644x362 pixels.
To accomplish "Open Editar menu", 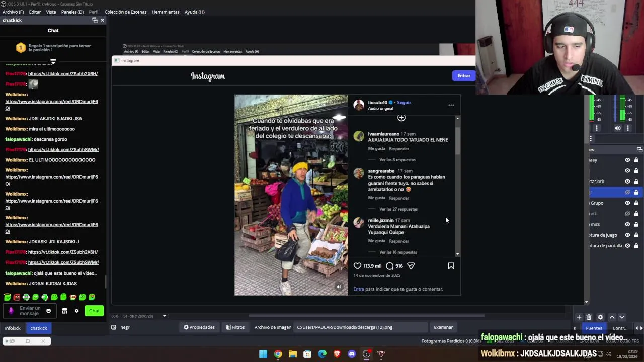I will pos(35,12).
